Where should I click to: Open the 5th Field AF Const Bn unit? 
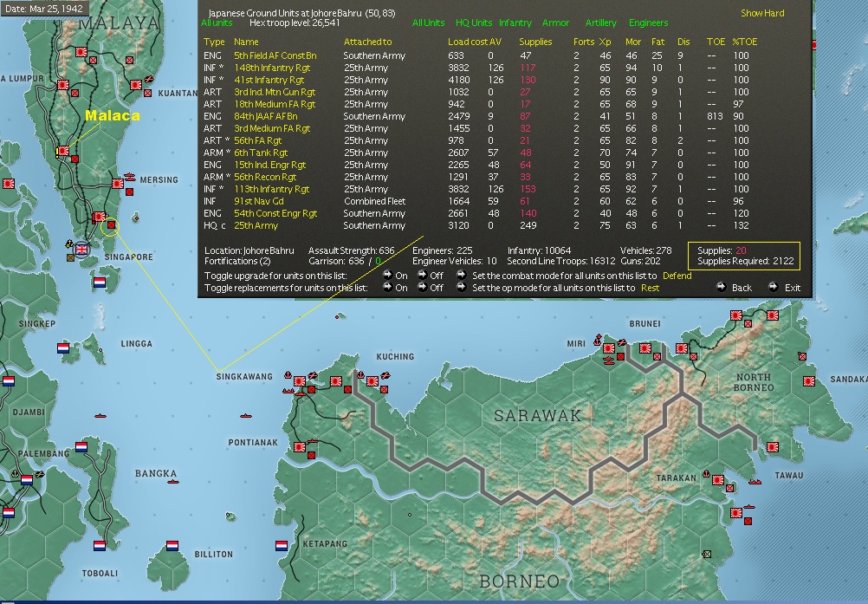[x=275, y=55]
